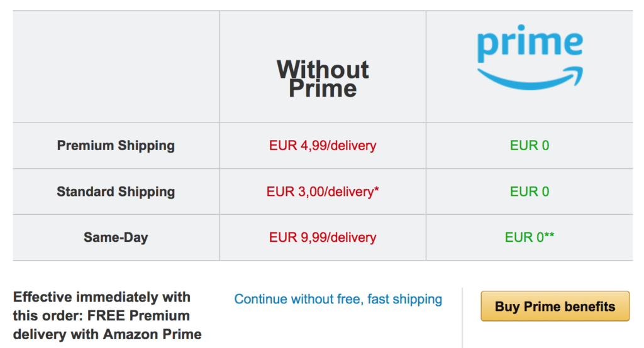Click the Premium Shipping row label
The height and width of the screenshot is (348, 644).
click(116, 146)
